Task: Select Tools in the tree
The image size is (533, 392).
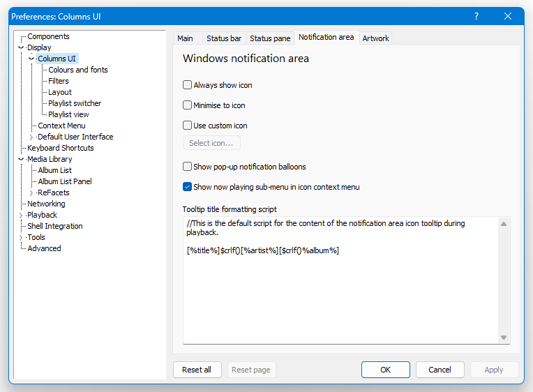Action: point(36,237)
